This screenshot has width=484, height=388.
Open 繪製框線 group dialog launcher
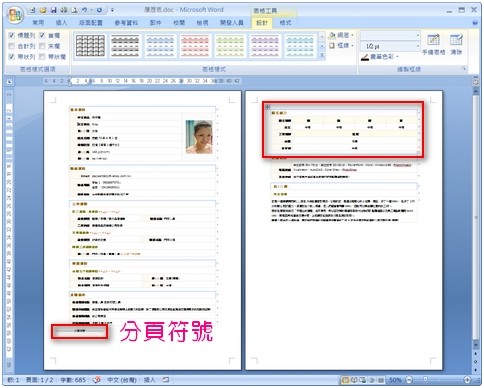(x=464, y=69)
